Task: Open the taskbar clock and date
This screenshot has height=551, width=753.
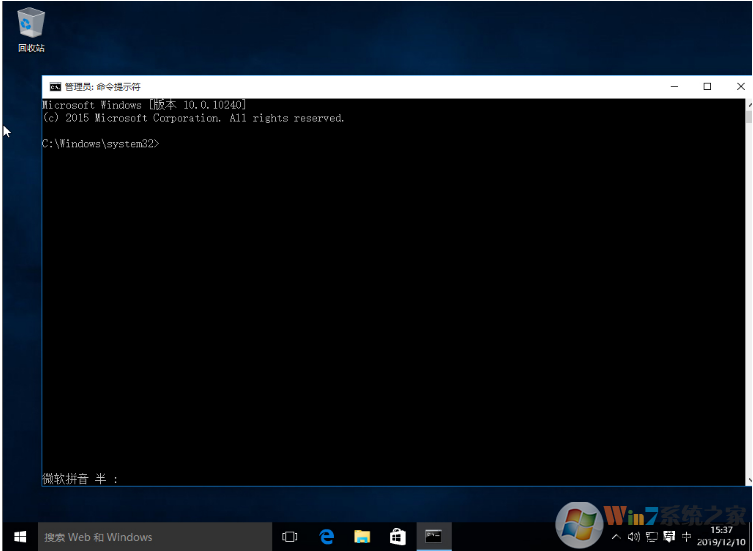Action: (720, 535)
